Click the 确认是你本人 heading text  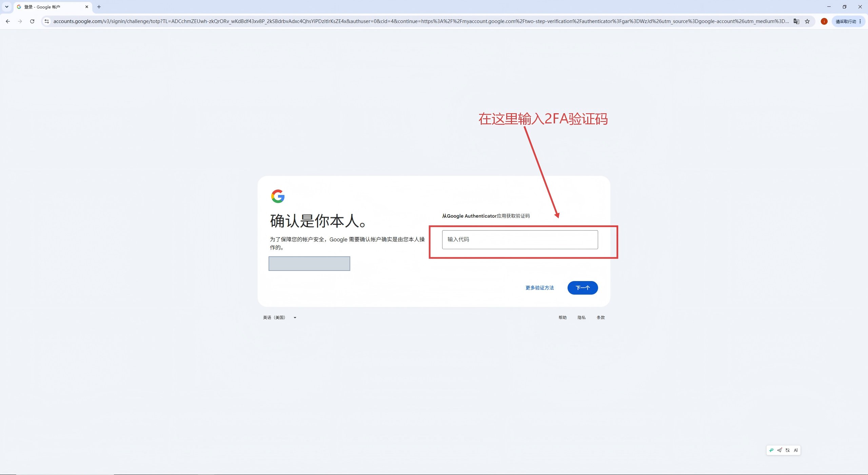click(318, 221)
